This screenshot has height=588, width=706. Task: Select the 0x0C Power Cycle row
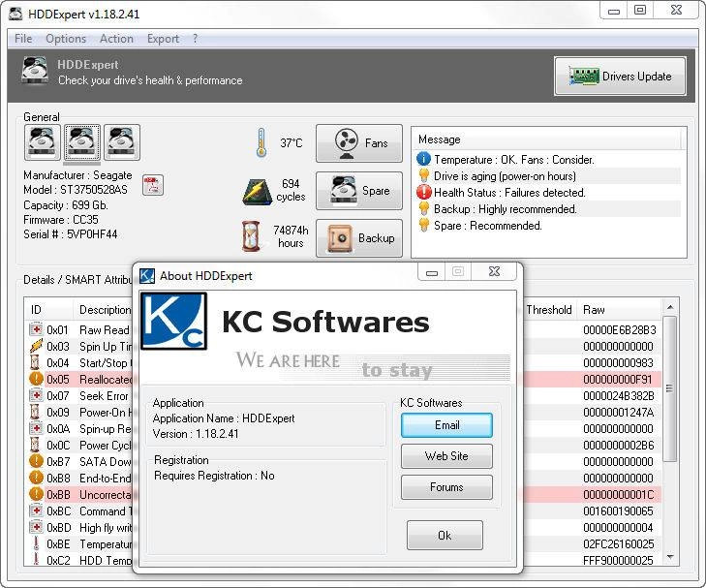click(80, 445)
